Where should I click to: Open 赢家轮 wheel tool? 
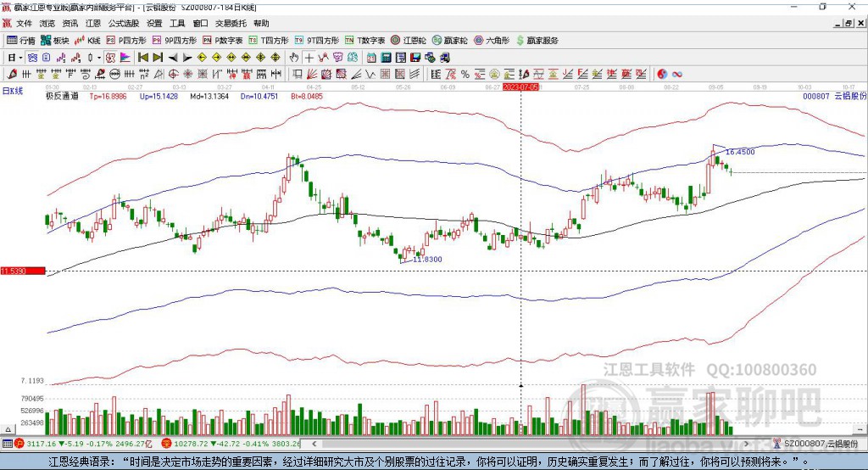(x=449, y=41)
